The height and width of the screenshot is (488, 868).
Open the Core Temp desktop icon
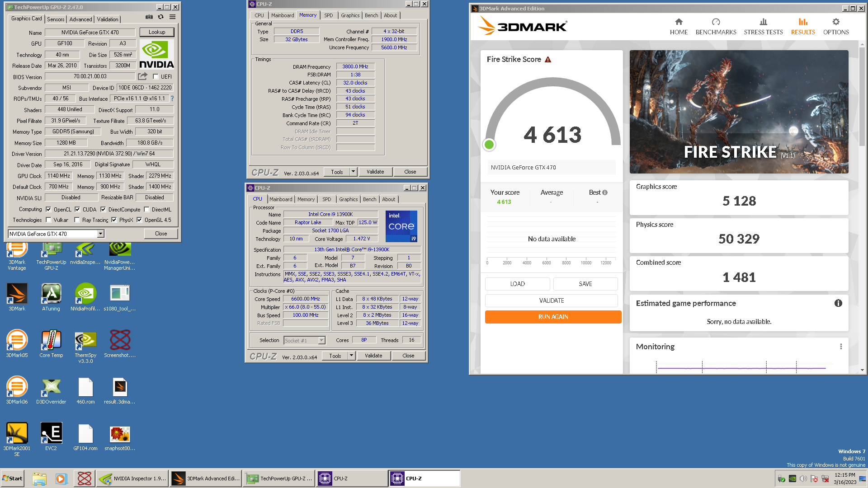click(x=51, y=344)
